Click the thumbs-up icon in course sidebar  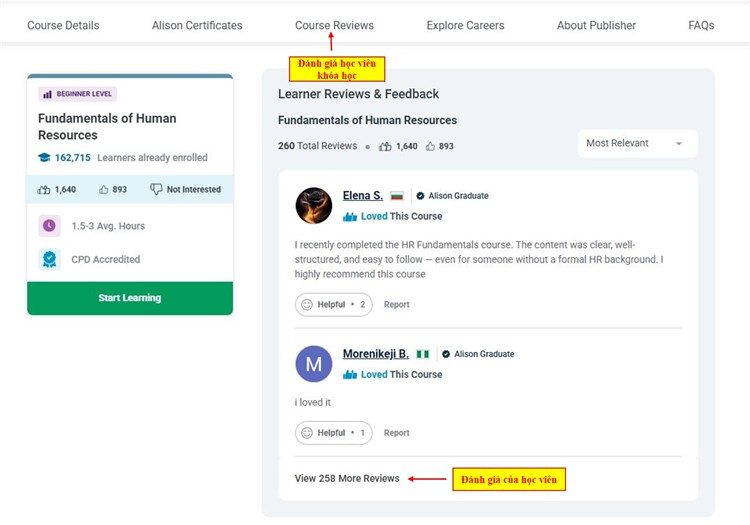pyautogui.click(x=104, y=189)
